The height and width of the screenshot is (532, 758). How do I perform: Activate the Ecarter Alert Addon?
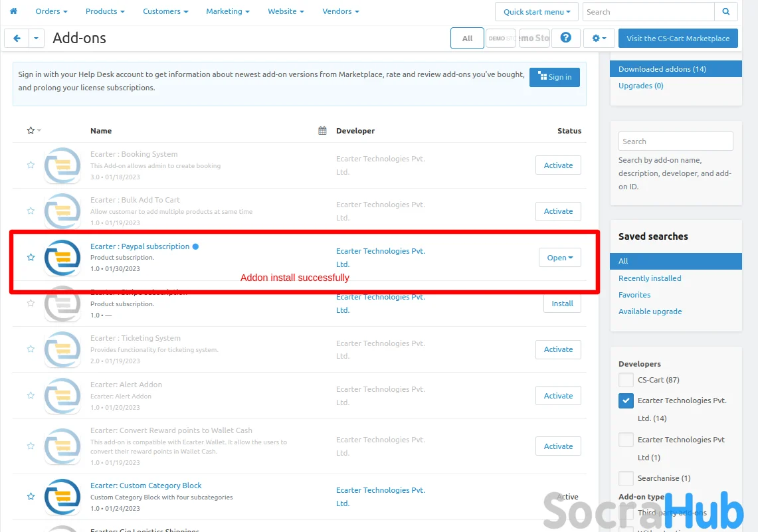pos(558,396)
